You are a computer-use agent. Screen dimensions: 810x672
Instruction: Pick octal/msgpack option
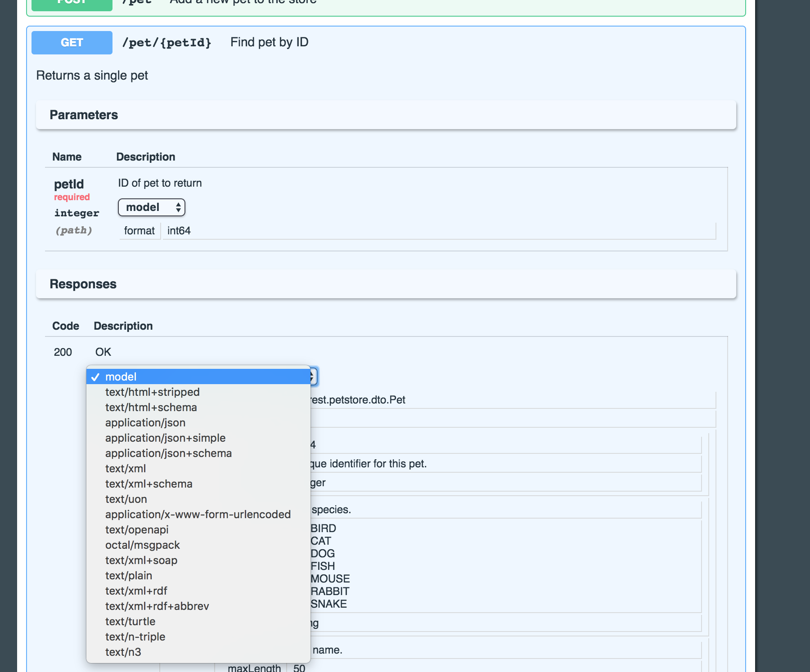pos(142,545)
